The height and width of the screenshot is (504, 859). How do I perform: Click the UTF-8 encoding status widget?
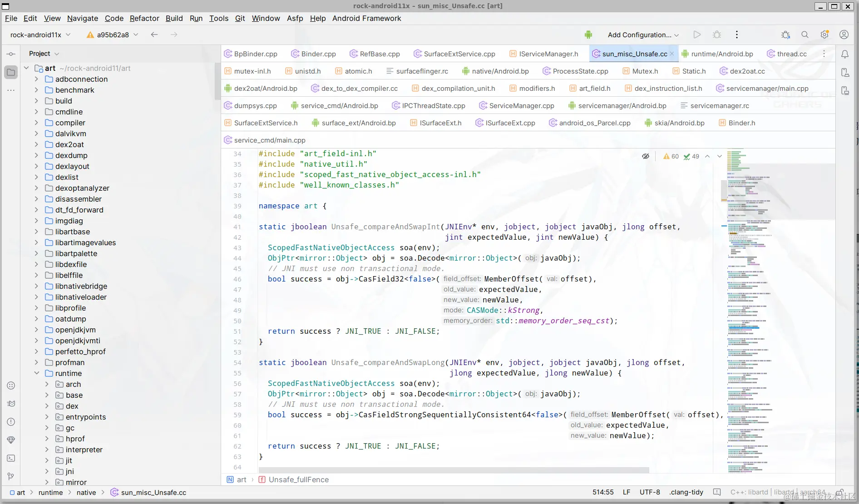[650, 492]
